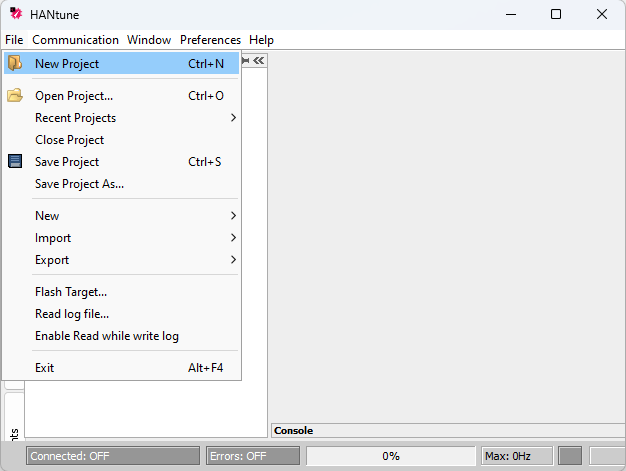Viewport: 626px width, 471px height.
Task: Click the Errors: OFF status button
Action: pyautogui.click(x=252, y=456)
